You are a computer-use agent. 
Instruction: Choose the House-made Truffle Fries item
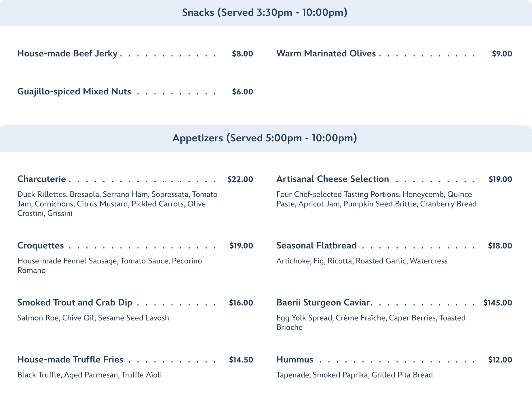point(70,360)
